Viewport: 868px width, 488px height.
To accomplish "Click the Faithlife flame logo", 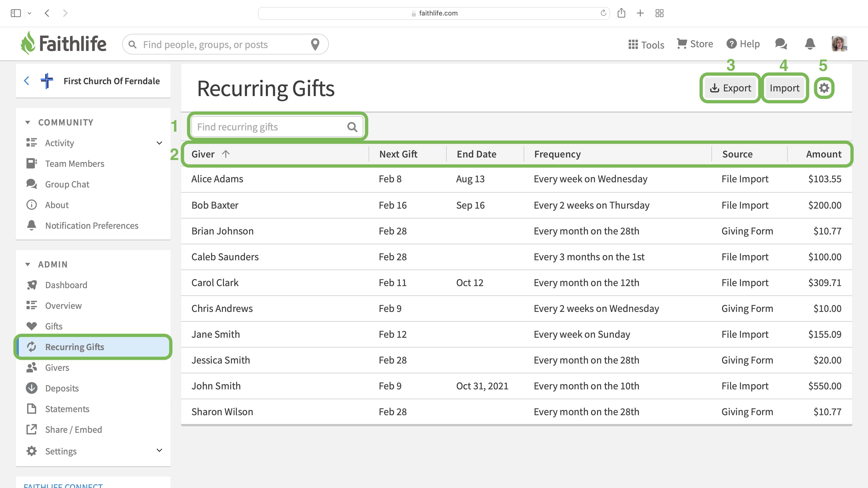I will pyautogui.click(x=28, y=43).
